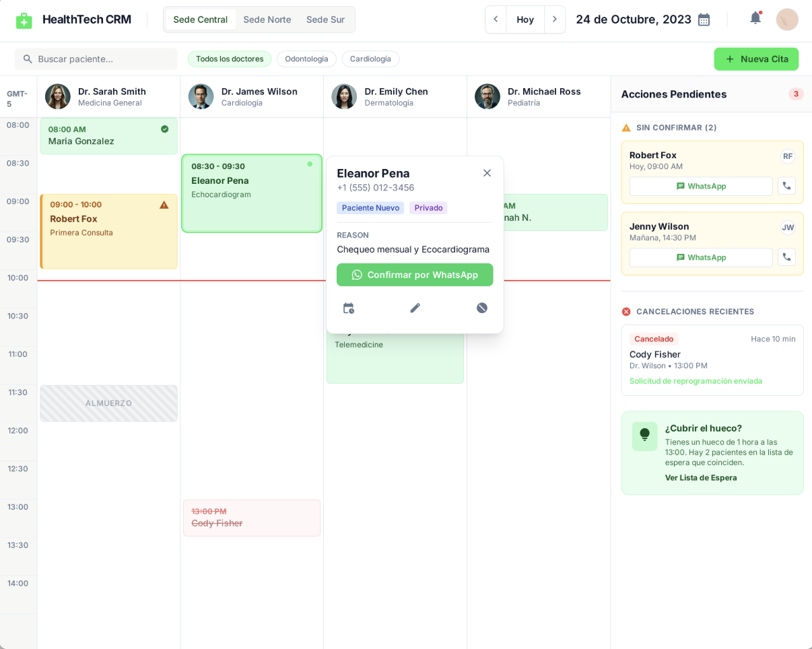Switch to the Sede Norte tab
The image size is (812, 649).
267,20
